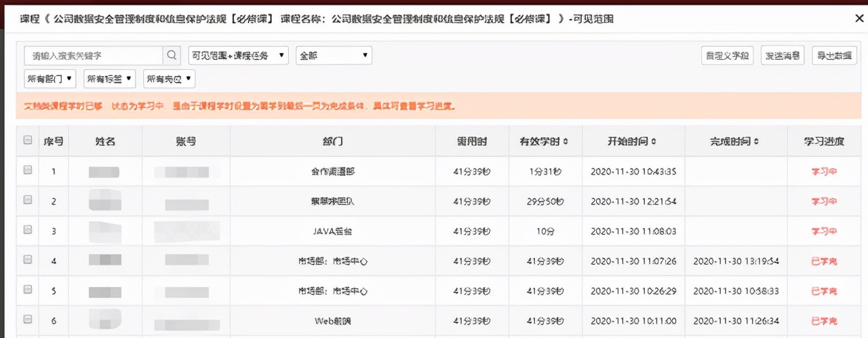Viewport: 868px width, 338px height.
Task: Open 已学完 progress for row 5
Action: (824, 291)
